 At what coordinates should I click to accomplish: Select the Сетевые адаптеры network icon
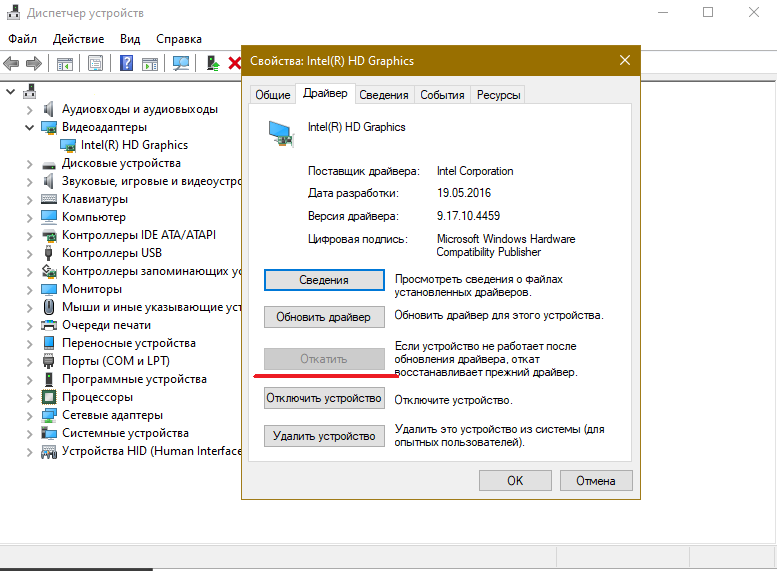49,415
